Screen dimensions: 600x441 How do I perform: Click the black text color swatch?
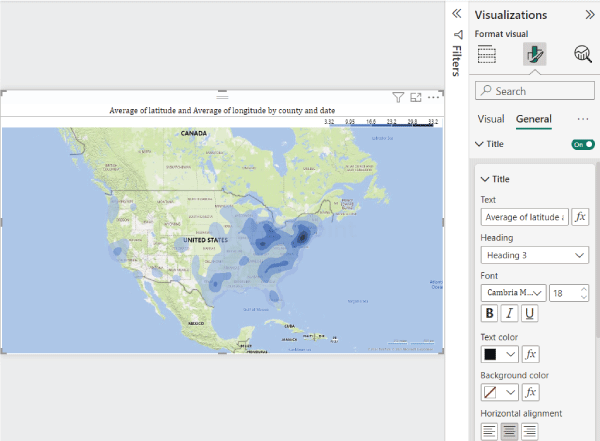click(x=490, y=354)
